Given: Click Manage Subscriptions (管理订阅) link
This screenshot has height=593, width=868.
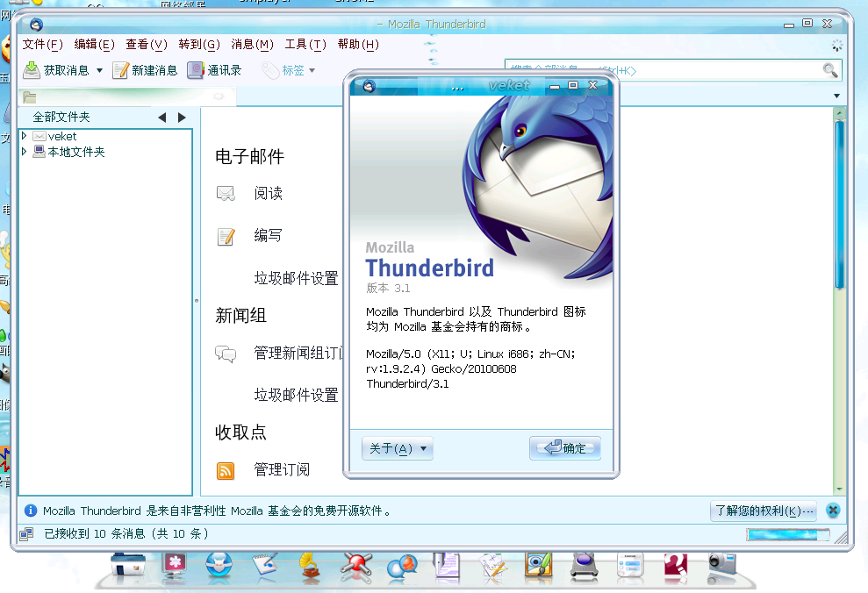Looking at the screenshot, I should 282,469.
